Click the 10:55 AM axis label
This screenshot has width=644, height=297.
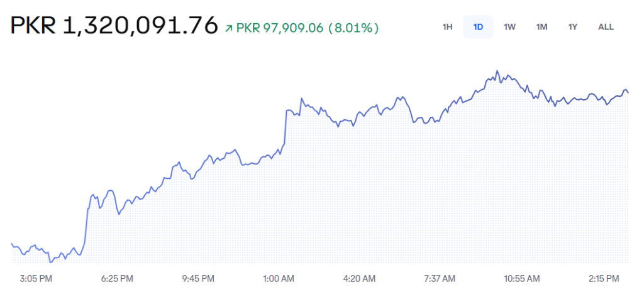[521, 278]
